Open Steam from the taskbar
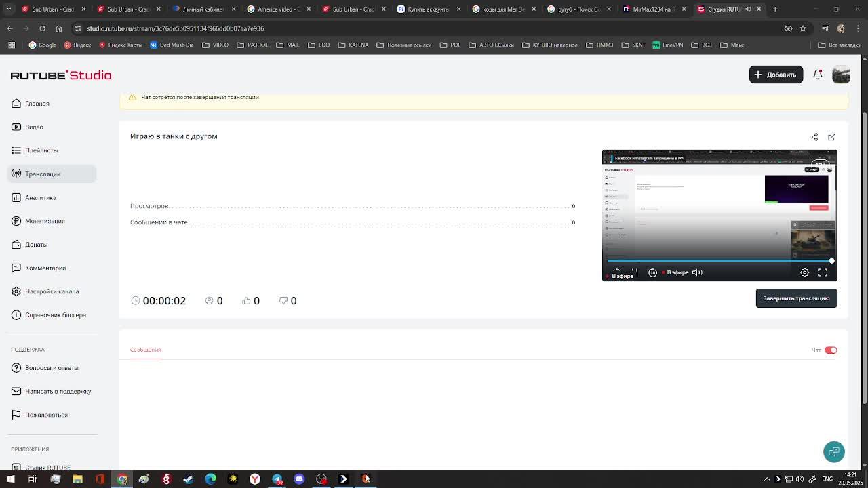This screenshot has height=488, width=868. (x=188, y=479)
